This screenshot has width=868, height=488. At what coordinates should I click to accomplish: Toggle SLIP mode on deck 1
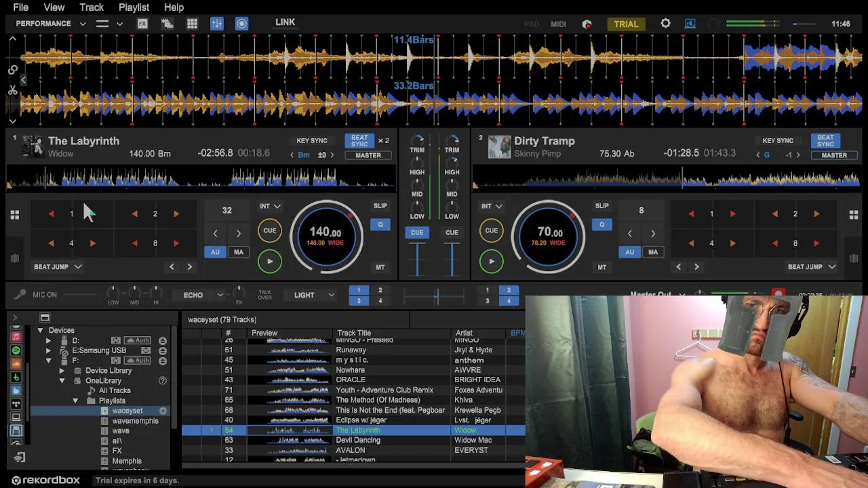[380, 206]
